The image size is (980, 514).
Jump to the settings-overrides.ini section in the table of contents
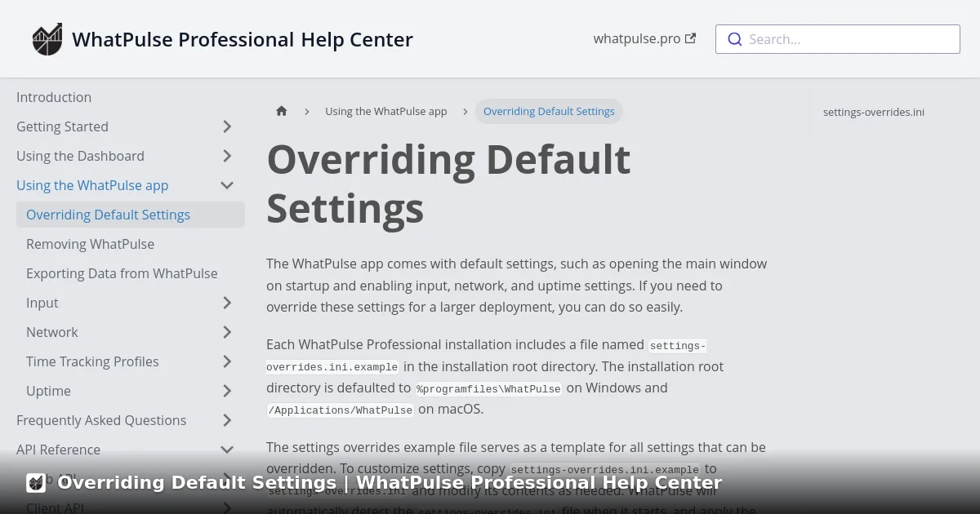click(874, 113)
